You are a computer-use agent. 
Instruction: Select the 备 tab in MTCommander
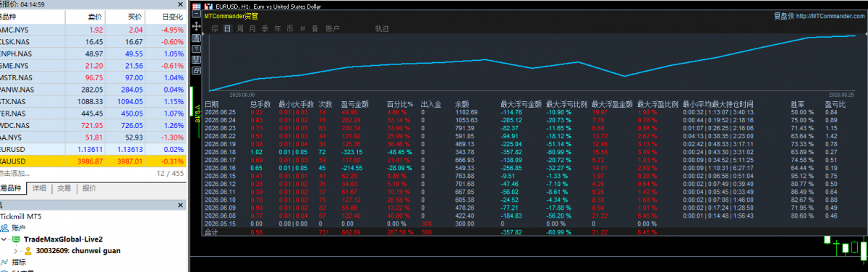coord(315,29)
